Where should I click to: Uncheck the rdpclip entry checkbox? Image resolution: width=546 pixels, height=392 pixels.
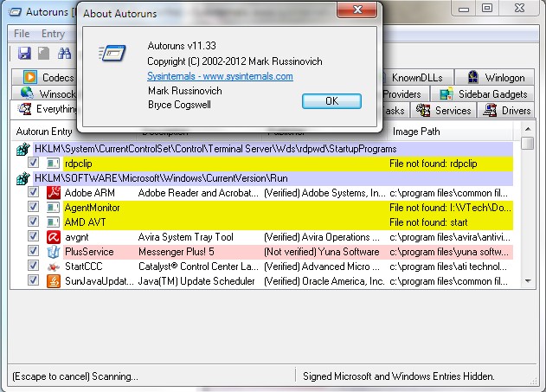tap(33, 162)
